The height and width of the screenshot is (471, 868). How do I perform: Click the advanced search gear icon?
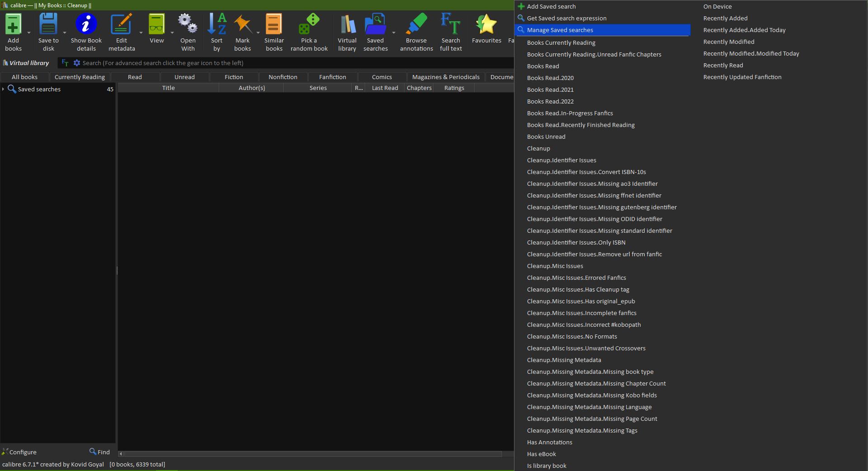click(77, 63)
